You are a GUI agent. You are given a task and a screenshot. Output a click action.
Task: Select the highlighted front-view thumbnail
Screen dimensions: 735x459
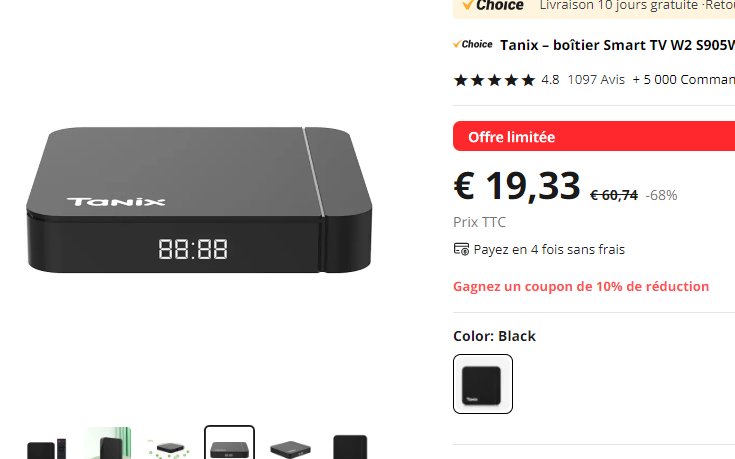click(230, 443)
